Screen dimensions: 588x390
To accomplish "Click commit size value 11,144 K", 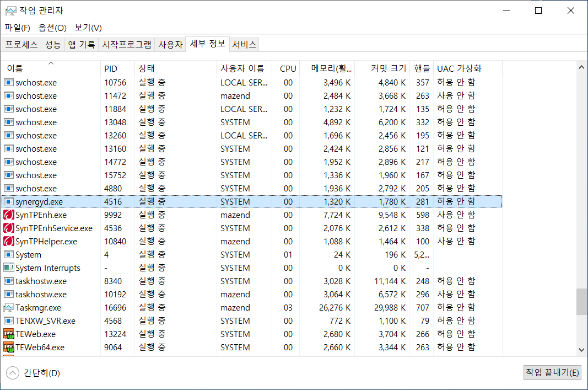I will [390, 281].
